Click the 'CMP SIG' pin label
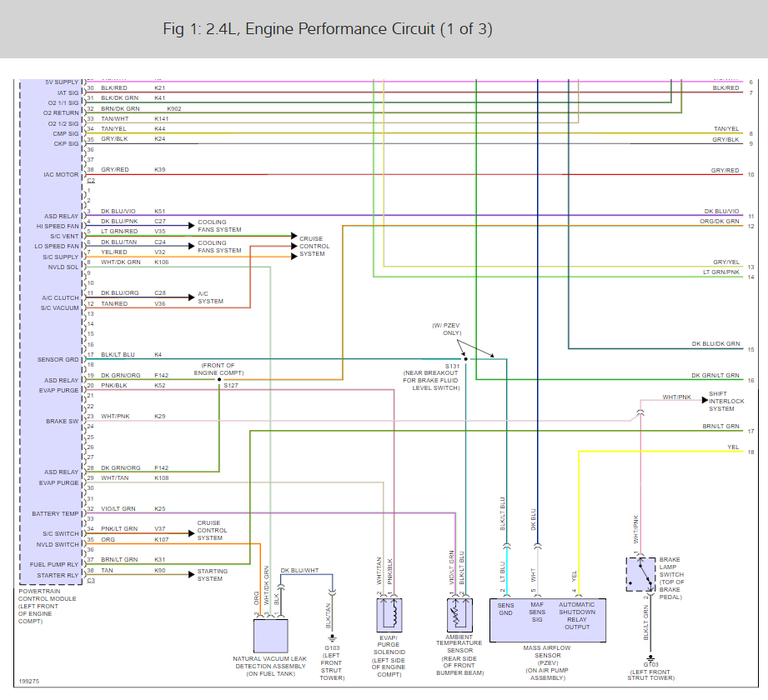 pos(66,133)
